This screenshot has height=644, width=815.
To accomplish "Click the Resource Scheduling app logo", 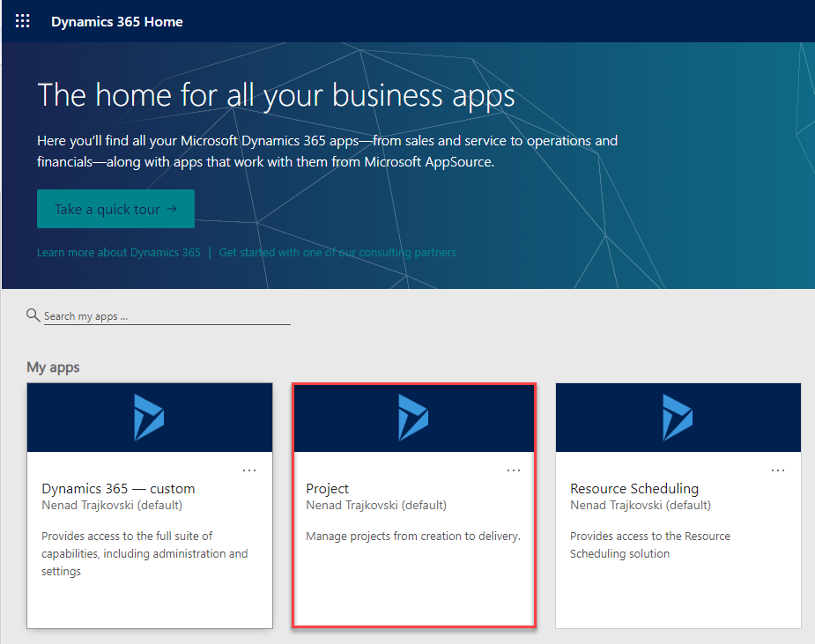I will point(678,417).
